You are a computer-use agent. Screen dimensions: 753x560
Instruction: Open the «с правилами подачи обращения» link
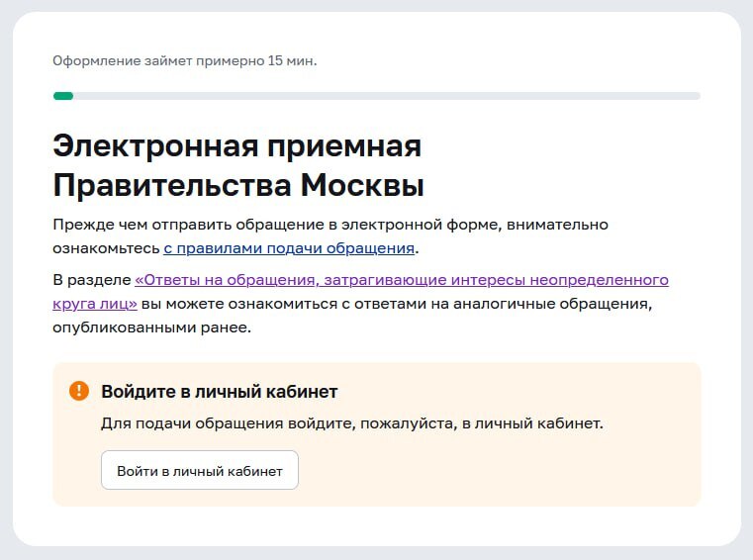289,247
